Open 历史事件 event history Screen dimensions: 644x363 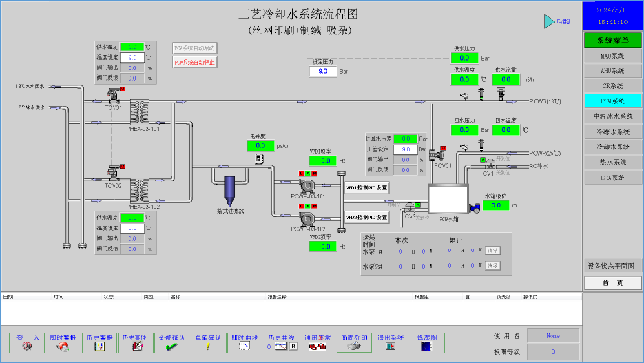click(136, 343)
